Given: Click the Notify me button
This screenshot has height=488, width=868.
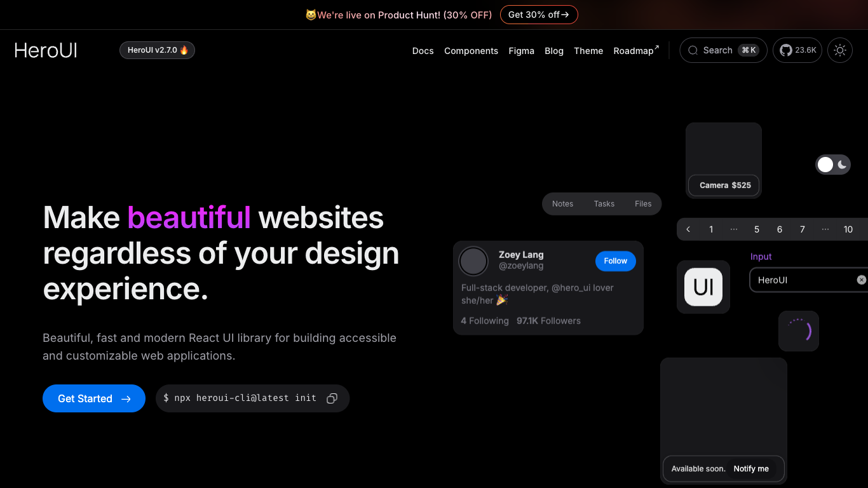Looking at the screenshot, I should pyautogui.click(x=751, y=469).
